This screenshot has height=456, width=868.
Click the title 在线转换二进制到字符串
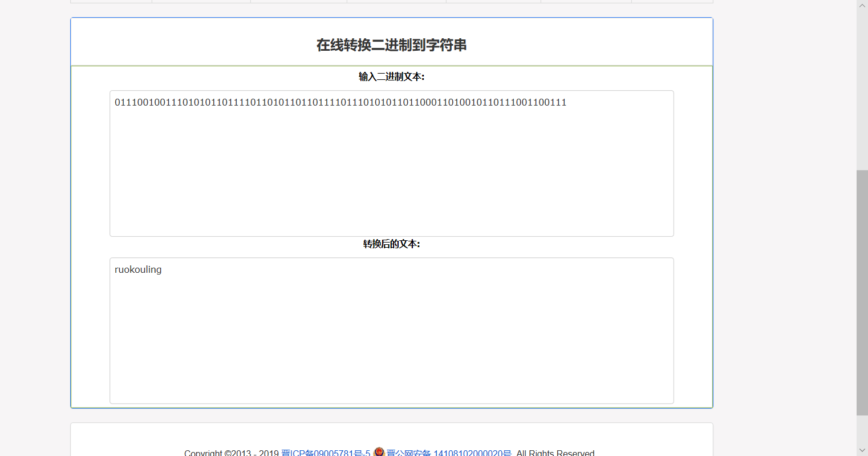(x=391, y=44)
